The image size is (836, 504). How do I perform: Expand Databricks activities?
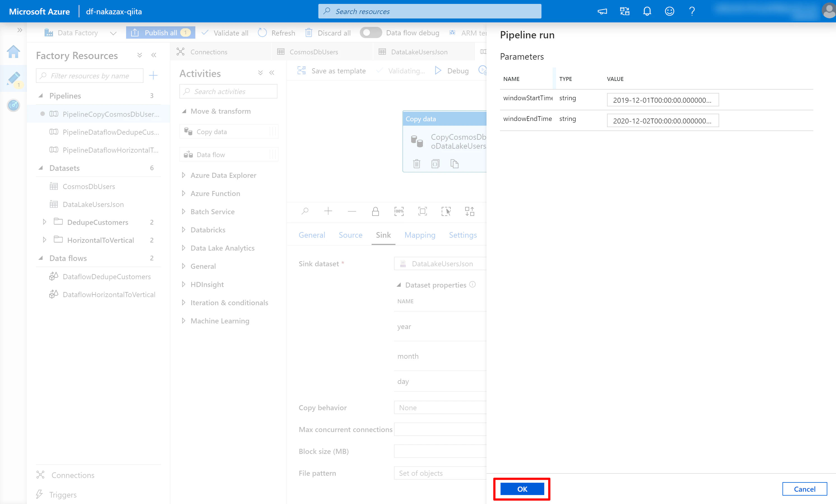(184, 230)
